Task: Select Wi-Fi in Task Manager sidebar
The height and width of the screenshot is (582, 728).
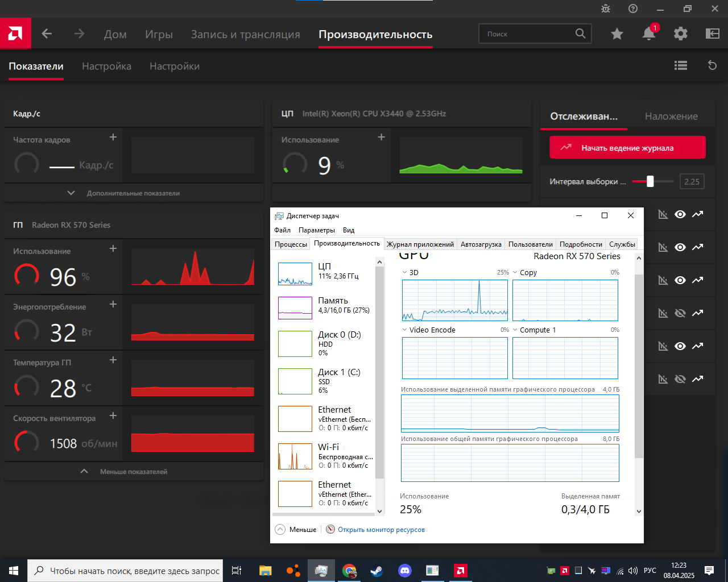Action: click(x=324, y=456)
